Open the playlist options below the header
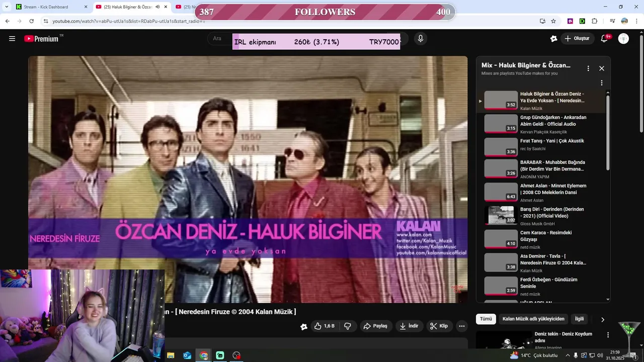This screenshot has width=644, height=362. coord(601,83)
